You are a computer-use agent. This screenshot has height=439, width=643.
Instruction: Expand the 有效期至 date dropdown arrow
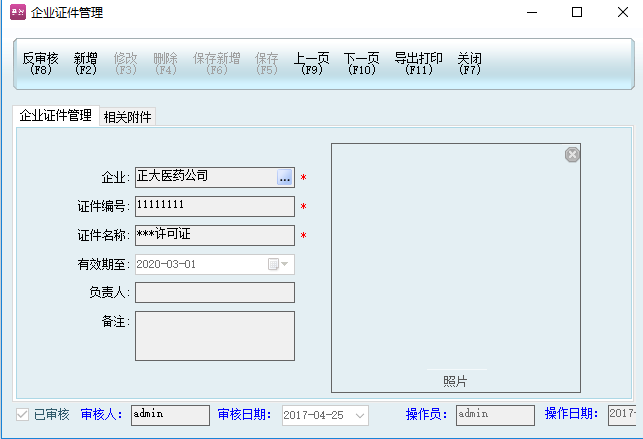coord(286,265)
